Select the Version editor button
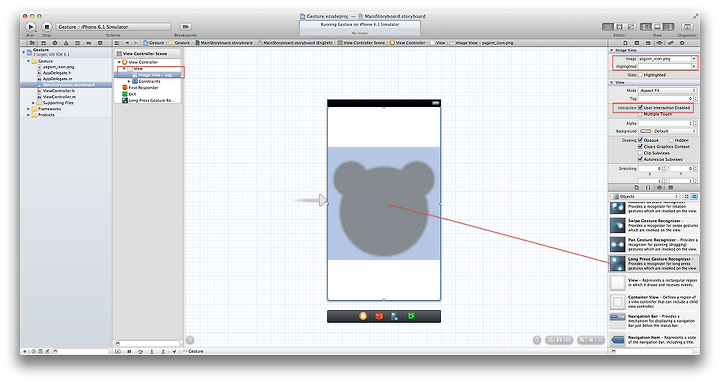Screen dimensions: 720x383 coord(630,27)
